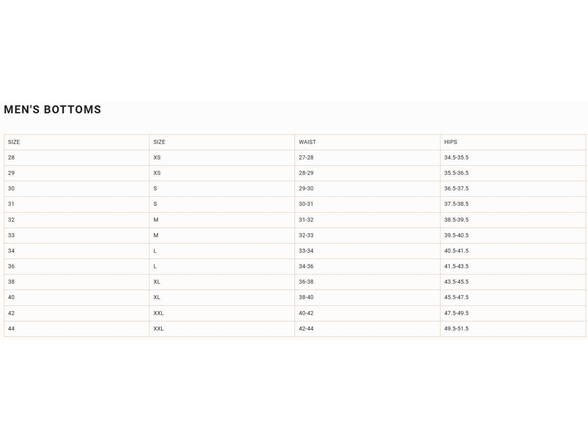Image resolution: width=588 pixels, height=441 pixels.
Task: Click the waist value 27-28
Action: pyautogui.click(x=306, y=158)
